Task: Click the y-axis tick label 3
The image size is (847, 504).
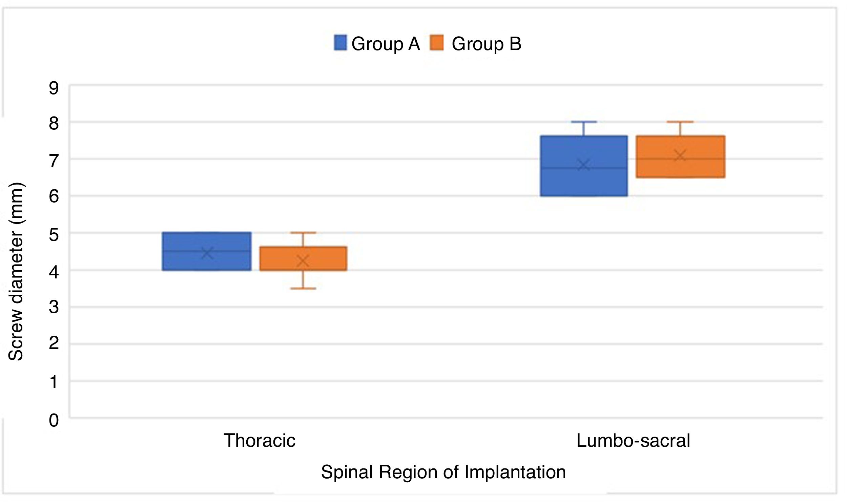Action: point(54,307)
